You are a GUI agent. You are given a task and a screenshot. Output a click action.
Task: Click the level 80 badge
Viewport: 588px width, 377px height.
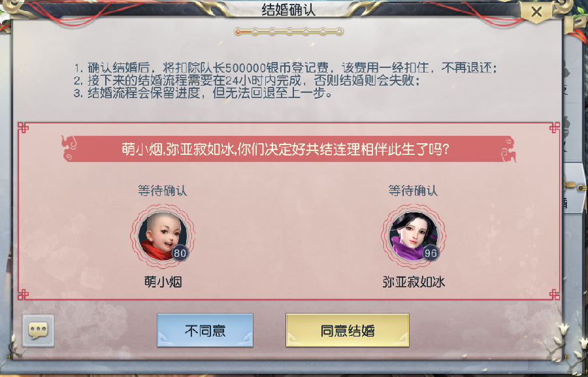(x=180, y=254)
